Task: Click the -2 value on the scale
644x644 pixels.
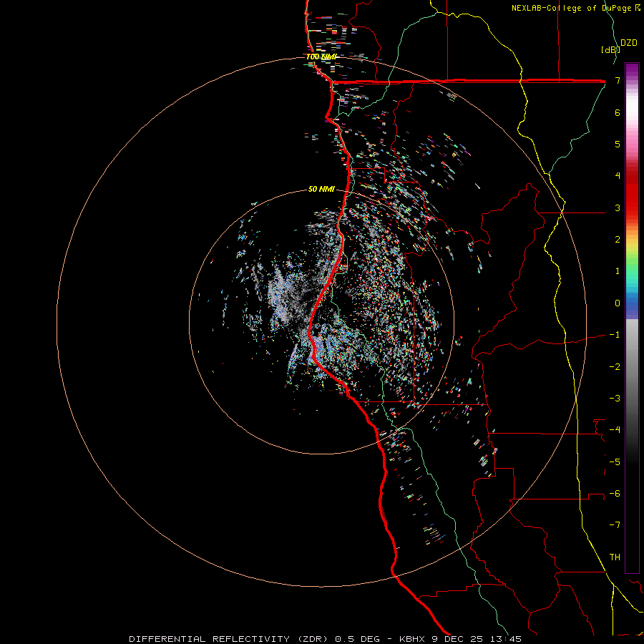Action: 615,366
